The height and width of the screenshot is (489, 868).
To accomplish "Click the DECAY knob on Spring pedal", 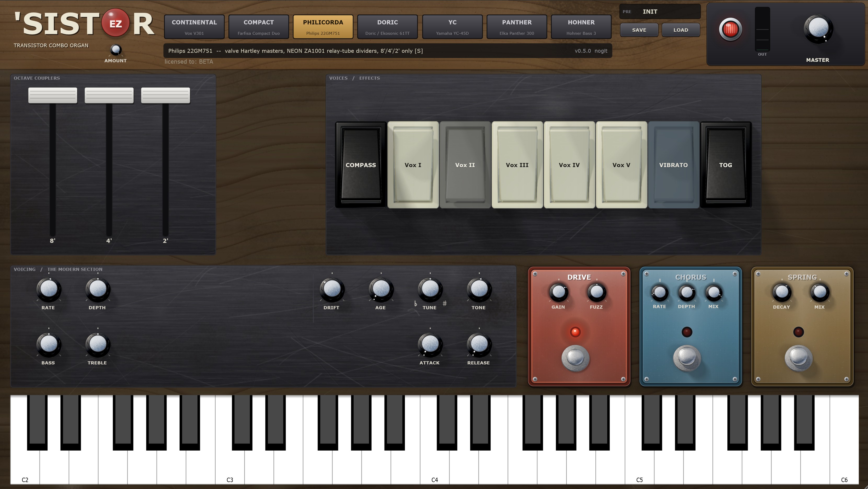I will (781, 292).
